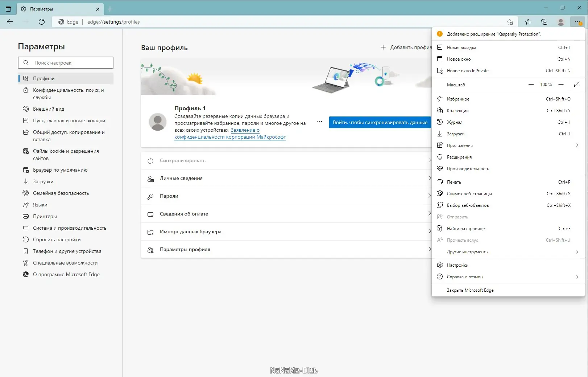Toggle the Settings and more ellipsis button
588x377 pixels.
coord(577,22)
